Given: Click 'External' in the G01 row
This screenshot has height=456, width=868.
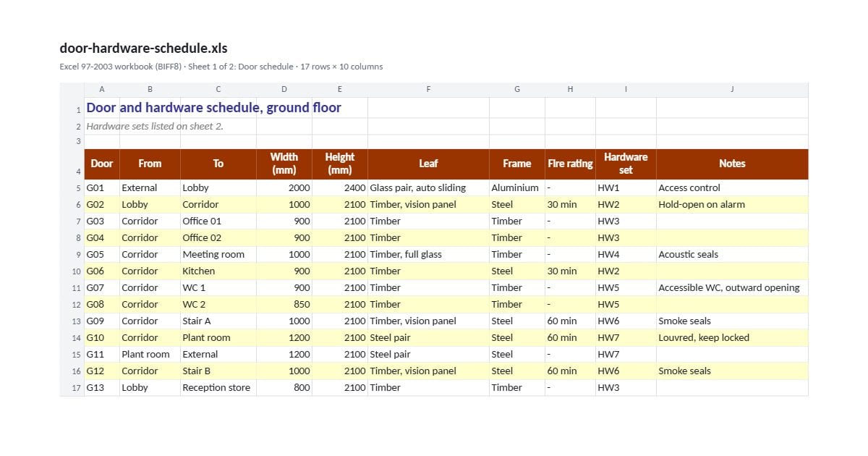Looking at the screenshot, I should click(x=150, y=188).
